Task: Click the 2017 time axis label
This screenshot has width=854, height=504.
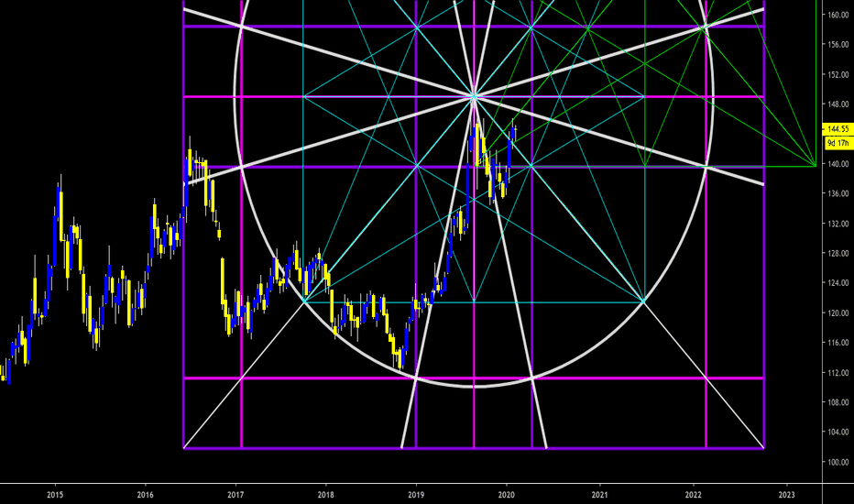Action: pos(235,495)
